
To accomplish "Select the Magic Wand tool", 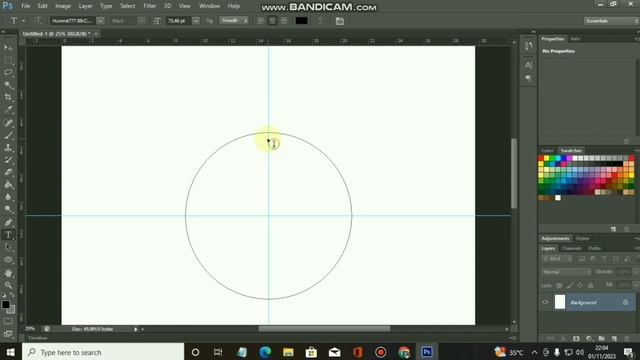I will coord(8,85).
